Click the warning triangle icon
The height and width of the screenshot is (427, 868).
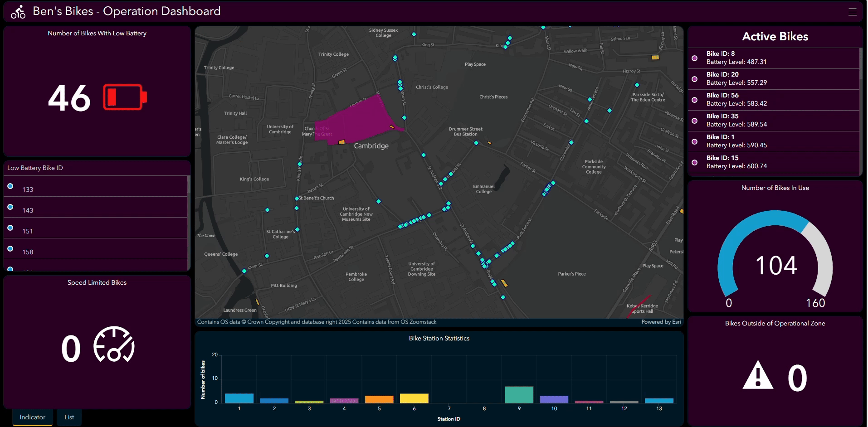pos(758,375)
